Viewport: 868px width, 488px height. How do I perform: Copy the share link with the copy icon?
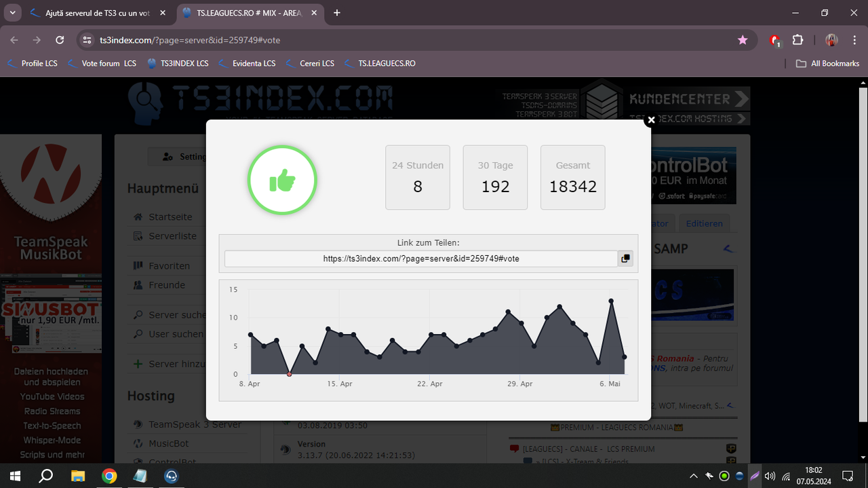pyautogui.click(x=625, y=259)
